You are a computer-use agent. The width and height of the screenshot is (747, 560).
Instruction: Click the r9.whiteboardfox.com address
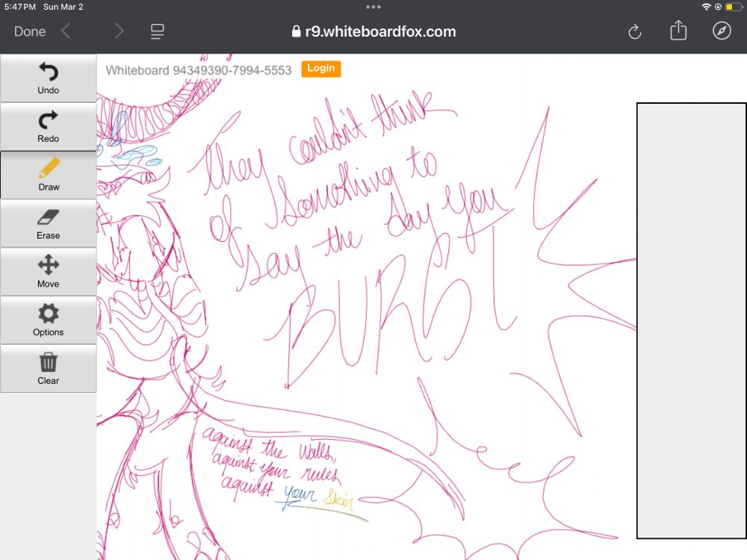(374, 31)
